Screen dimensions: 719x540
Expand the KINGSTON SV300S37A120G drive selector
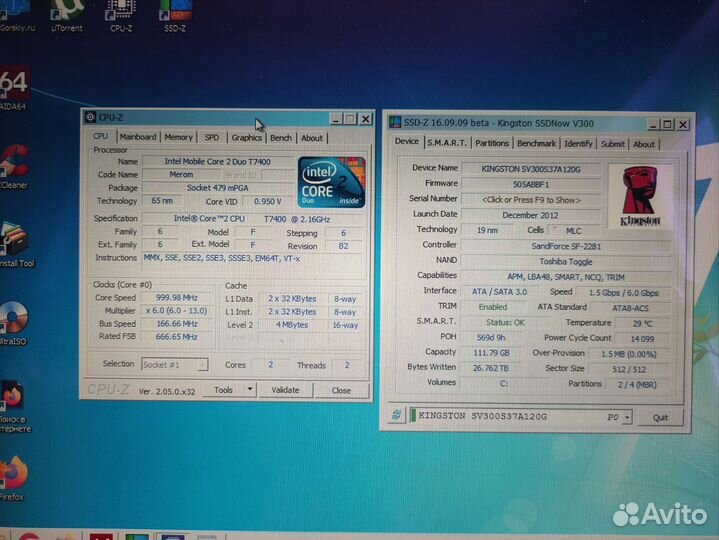627,417
